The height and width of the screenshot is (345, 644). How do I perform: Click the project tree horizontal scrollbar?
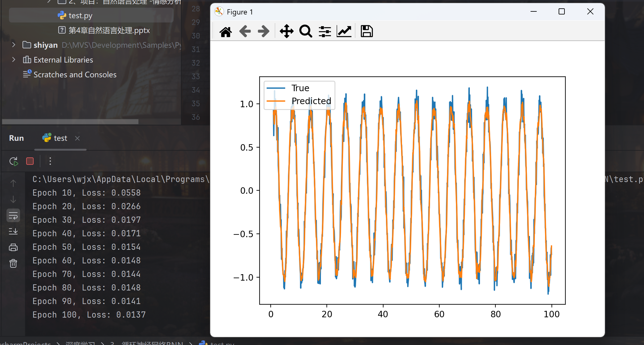pos(70,122)
